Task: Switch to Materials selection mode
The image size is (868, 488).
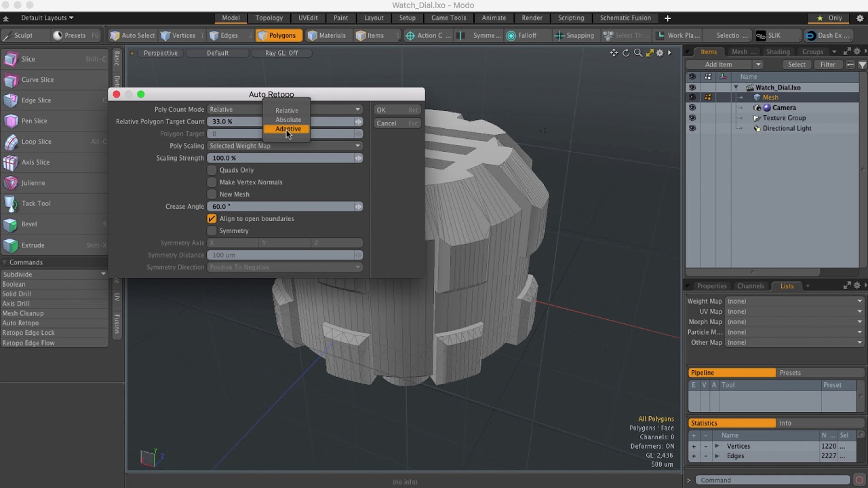Action: click(x=328, y=35)
